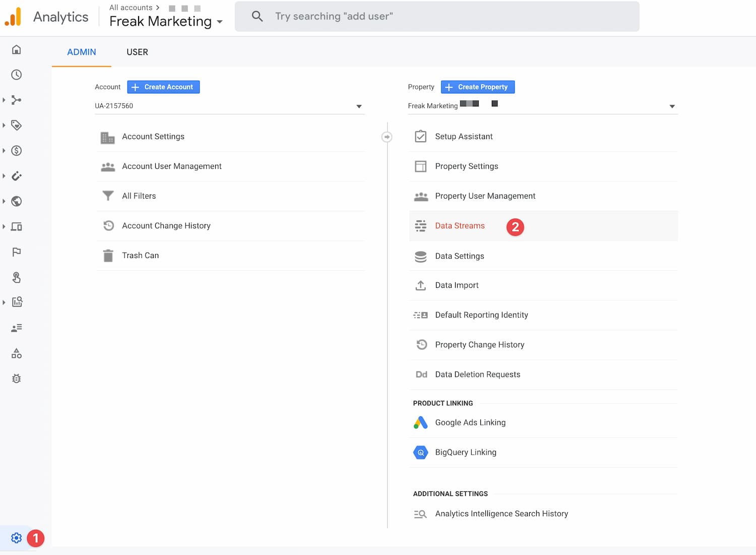Click the Create Property button
Image resolution: width=756 pixels, height=555 pixels.
(478, 87)
